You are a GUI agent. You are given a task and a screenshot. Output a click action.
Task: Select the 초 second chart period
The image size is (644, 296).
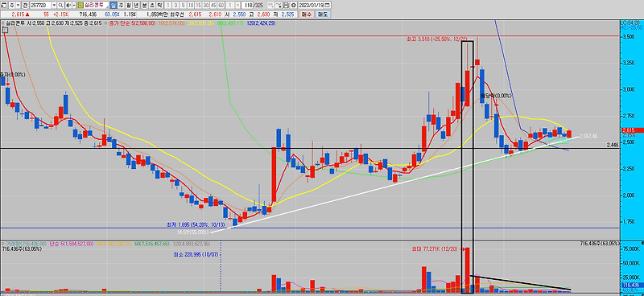click(x=152, y=5)
